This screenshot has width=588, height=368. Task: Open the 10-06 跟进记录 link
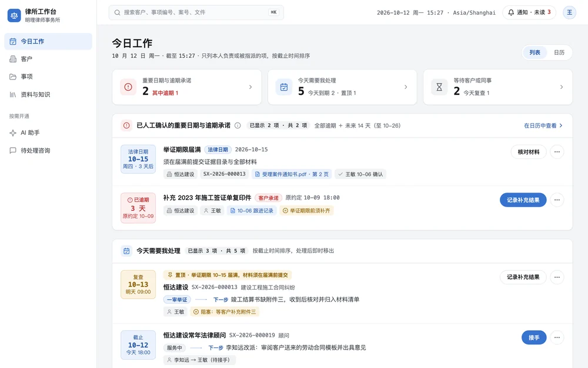pos(252,210)
